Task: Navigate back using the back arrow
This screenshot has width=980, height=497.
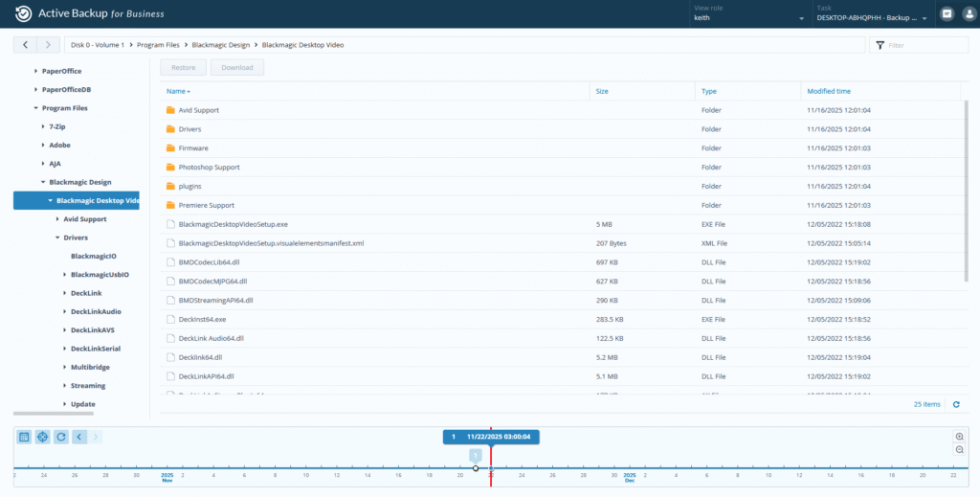Action: point(25,45)
